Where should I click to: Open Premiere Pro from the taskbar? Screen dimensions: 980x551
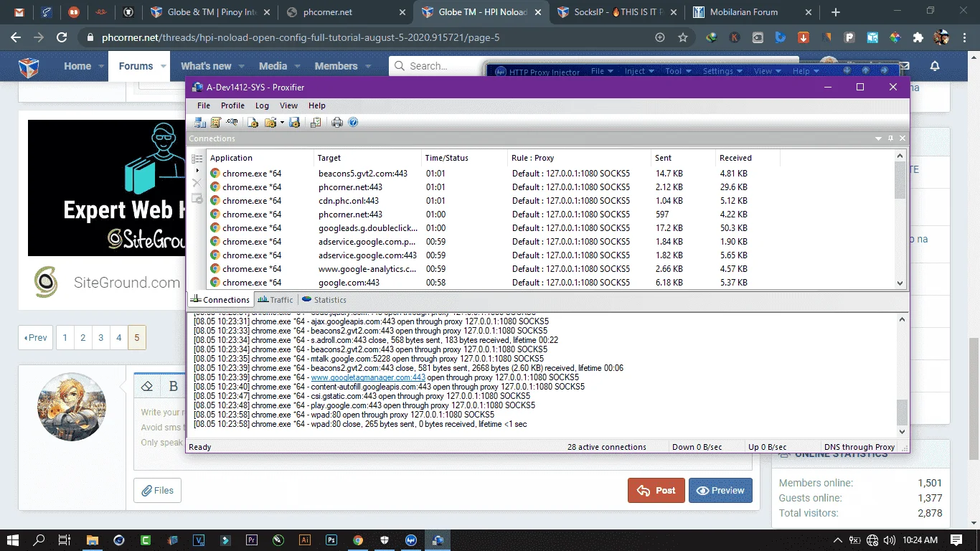click(252, 540)
